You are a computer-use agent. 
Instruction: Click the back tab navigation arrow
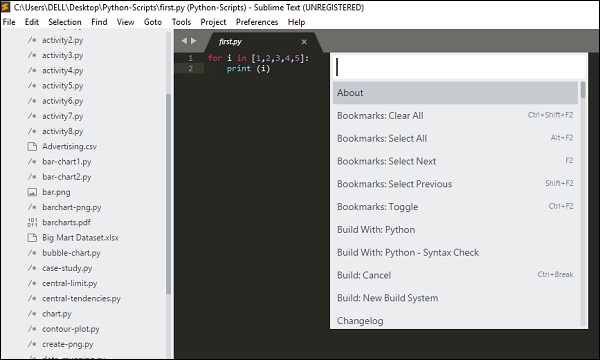pos(184,41)
